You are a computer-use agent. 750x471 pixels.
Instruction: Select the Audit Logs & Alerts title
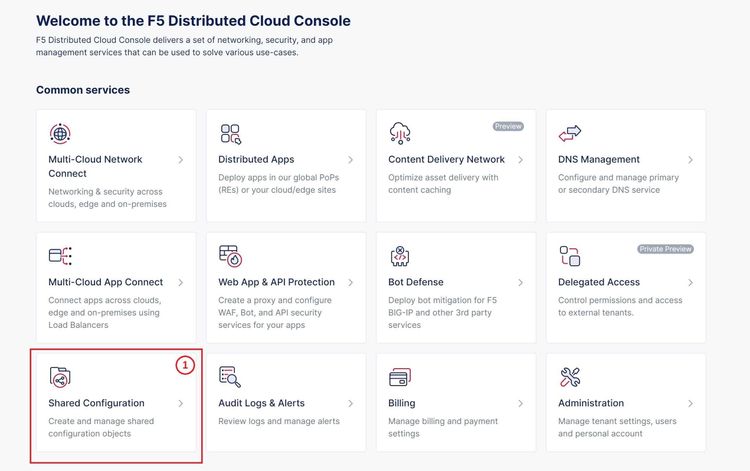pos(261,403)
